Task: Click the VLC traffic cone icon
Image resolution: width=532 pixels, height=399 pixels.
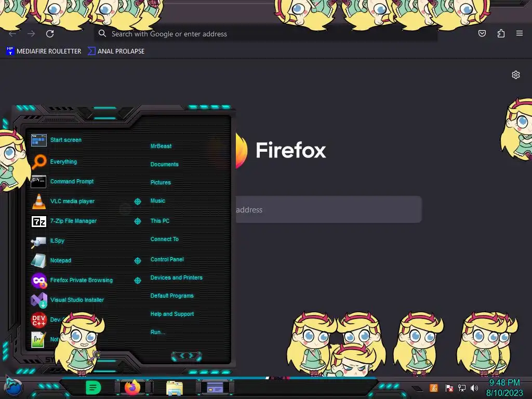Action: coord(38,201)
